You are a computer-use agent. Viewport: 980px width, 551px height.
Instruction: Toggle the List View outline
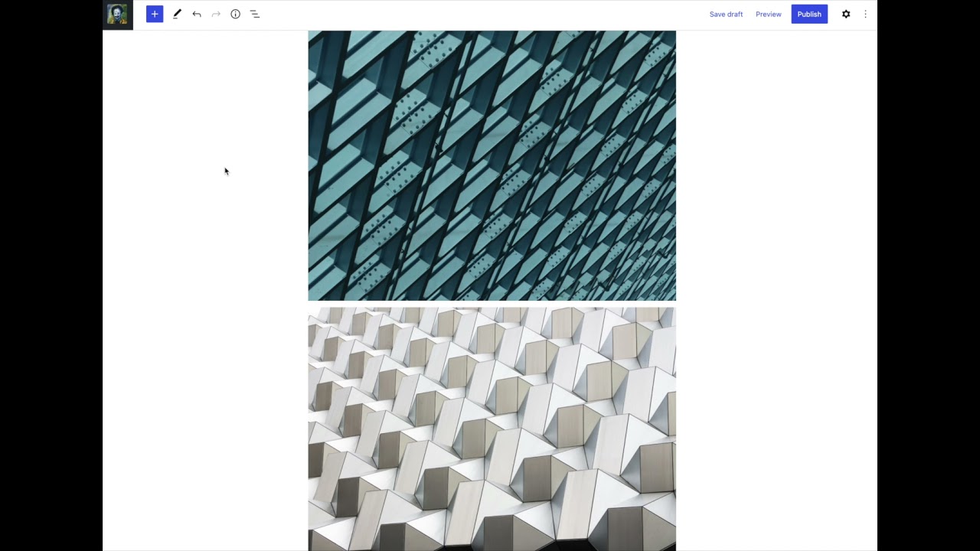coord(255,15)
